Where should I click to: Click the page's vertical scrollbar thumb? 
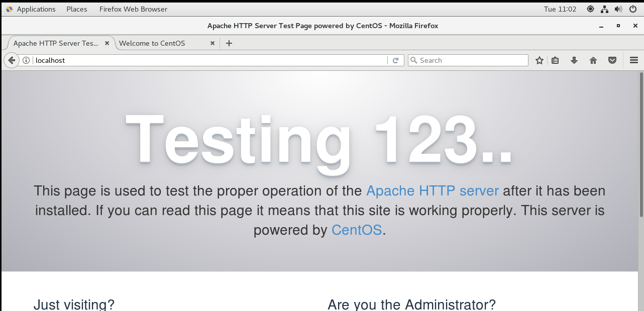(x=641, y=144)
